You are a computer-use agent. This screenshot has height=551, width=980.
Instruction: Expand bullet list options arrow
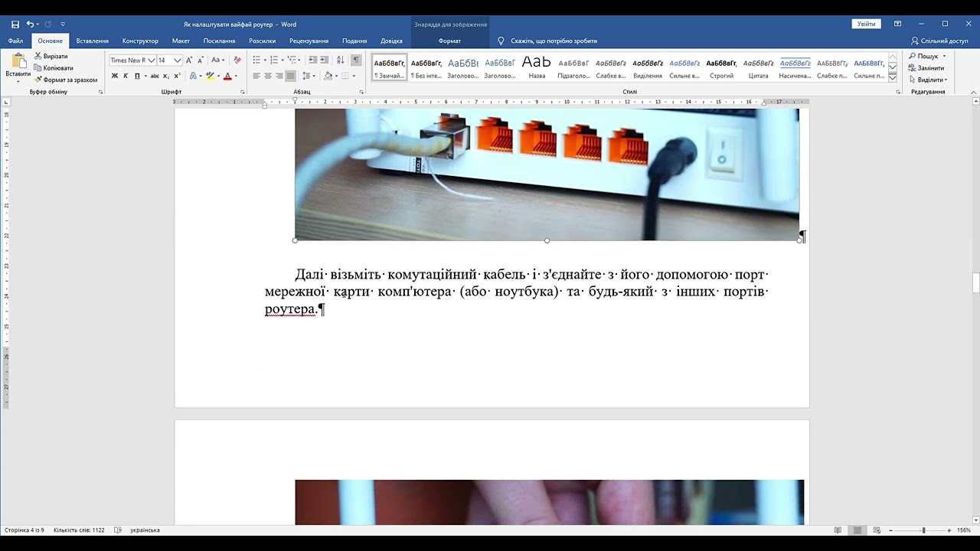point(265,60)
